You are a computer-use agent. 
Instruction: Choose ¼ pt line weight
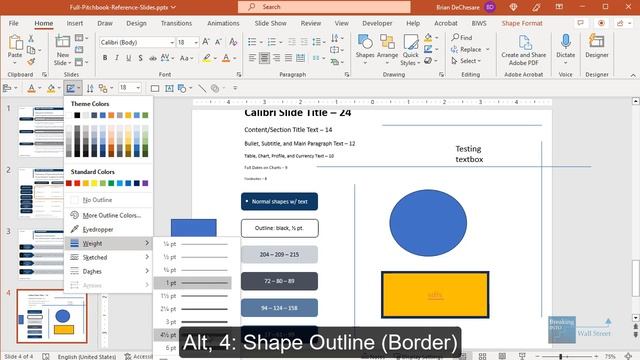tap(193, 244)
